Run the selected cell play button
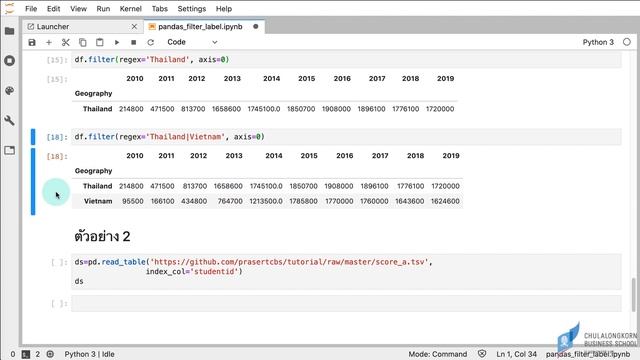This screenshot has height=360, width=640. (117, 42)
